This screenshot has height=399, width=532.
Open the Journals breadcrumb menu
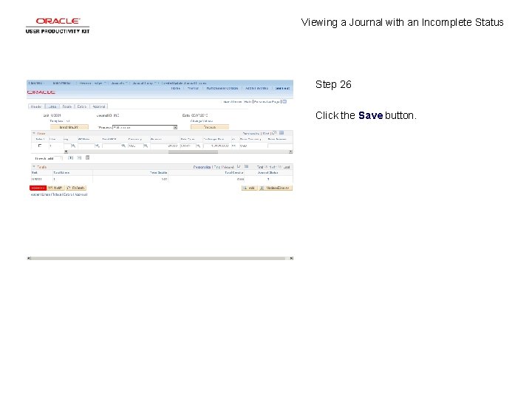[119, 83]
